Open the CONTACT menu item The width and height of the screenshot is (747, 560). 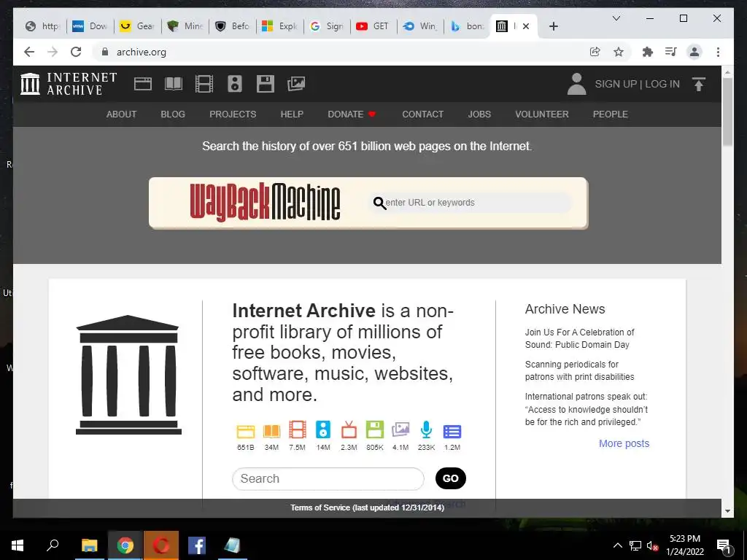tap(422, 114)
